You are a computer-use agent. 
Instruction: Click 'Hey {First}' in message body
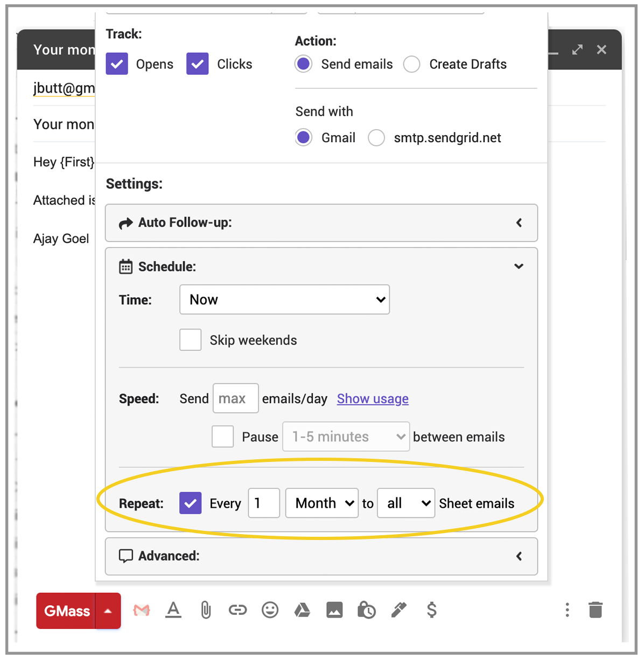coord(64,162)
